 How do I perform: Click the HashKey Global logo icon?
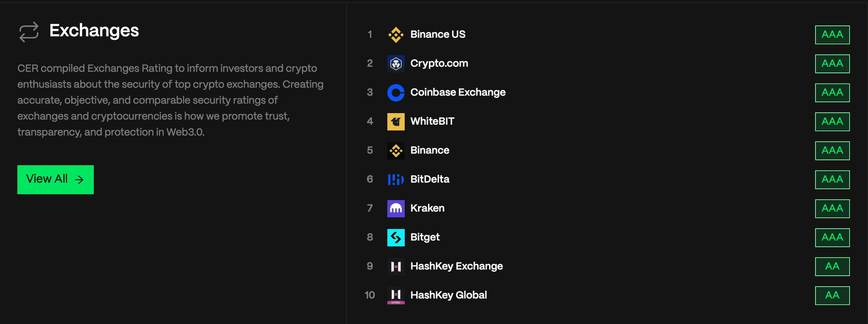point(395,295)
